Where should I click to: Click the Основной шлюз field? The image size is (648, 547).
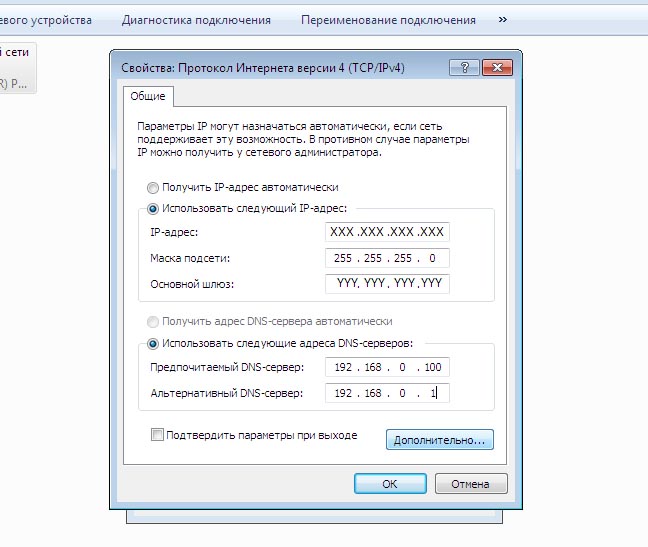click(x=387, y=284)
